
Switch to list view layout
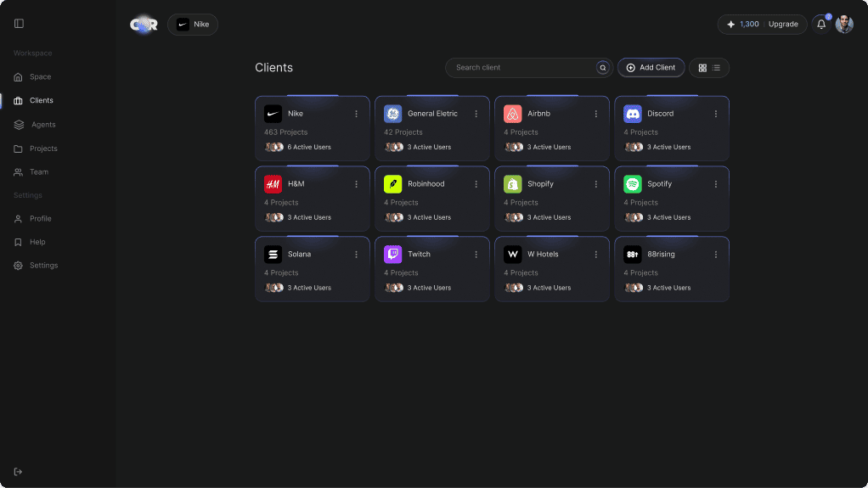pyautogui.click(x=717, y=68)
